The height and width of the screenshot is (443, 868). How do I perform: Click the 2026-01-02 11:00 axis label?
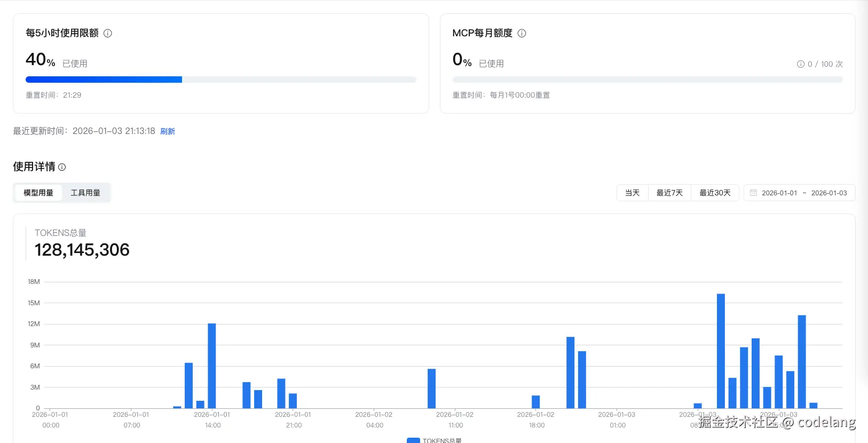[455, 420]
